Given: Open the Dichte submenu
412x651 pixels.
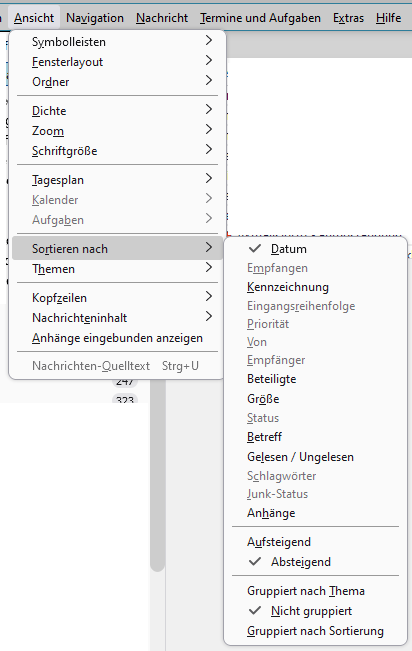Looking at the screenshot, I should coord(117,110).
